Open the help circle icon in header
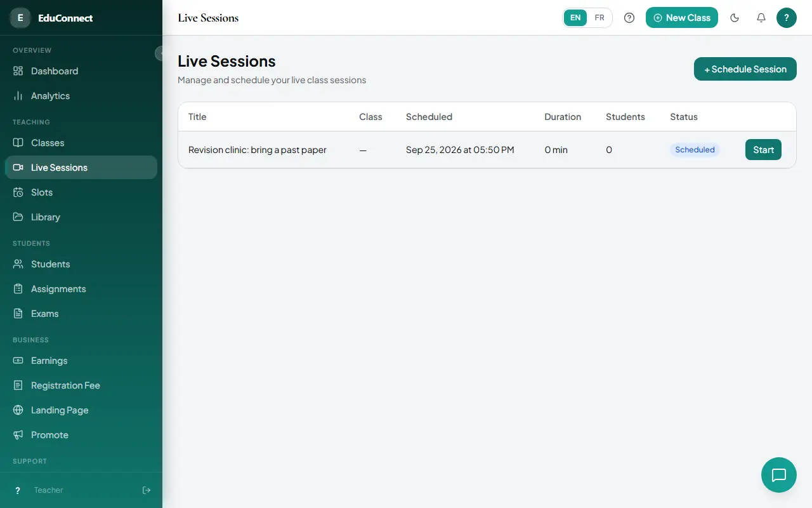Image resolution: width=812 pixels, height=508 pixels. coord(629,18)
